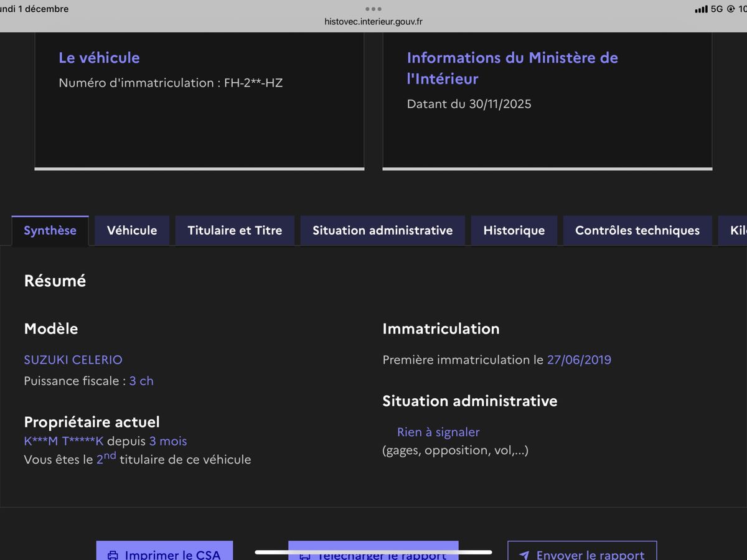
Task: Click the paper-plane send icon
Action: coord(524,555)
